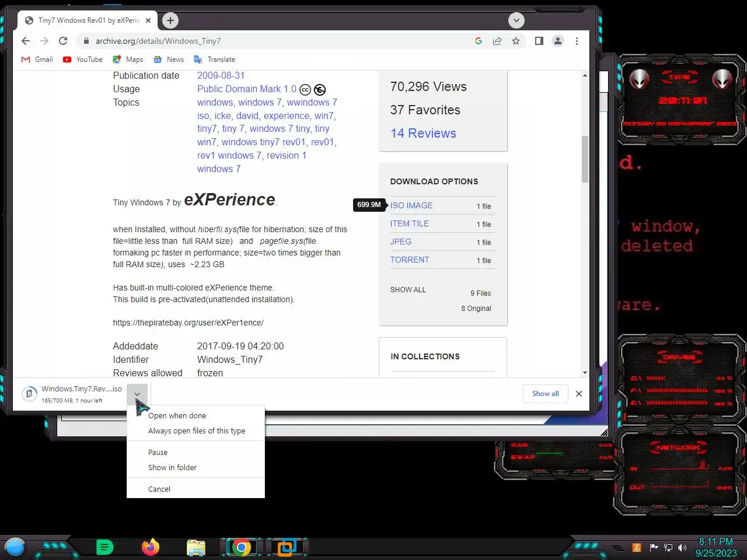Switch to Chrome on the taskbar
This screenshot has width=747, height=560.
click(241, 547)
